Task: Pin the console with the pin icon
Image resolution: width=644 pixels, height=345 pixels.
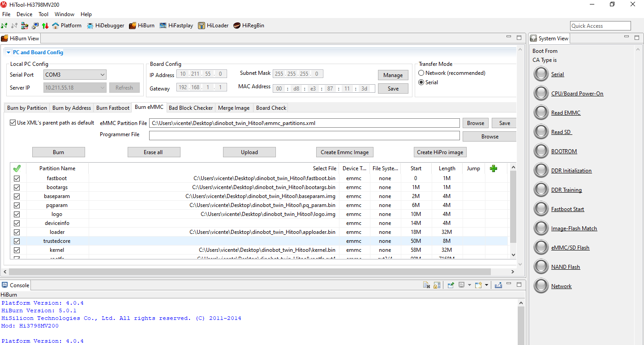Action: [451, 285]
